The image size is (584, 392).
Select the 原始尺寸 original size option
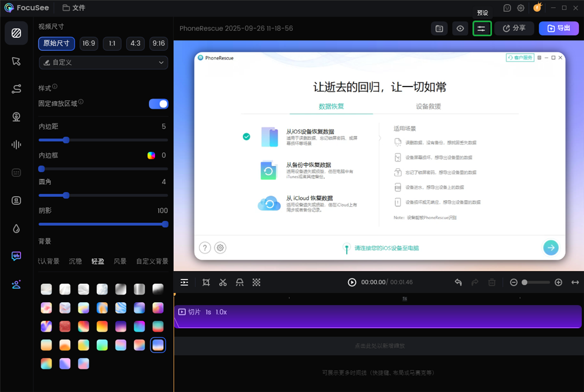coord(57,43)
